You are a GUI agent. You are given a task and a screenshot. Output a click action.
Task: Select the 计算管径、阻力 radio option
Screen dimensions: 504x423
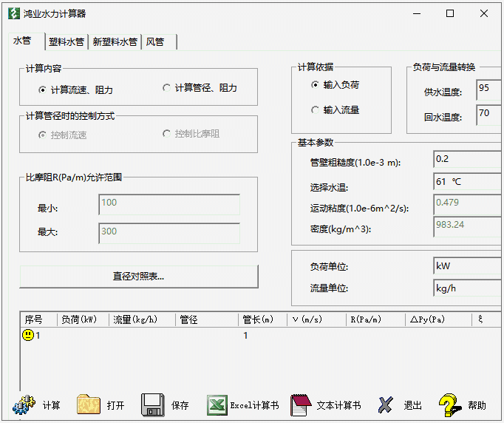(166, 88)
